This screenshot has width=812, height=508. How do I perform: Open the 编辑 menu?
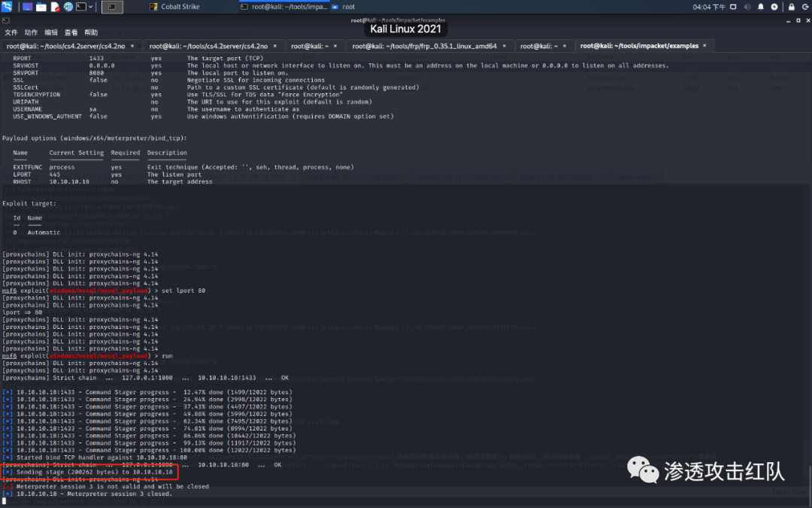[x=51, y=32]
